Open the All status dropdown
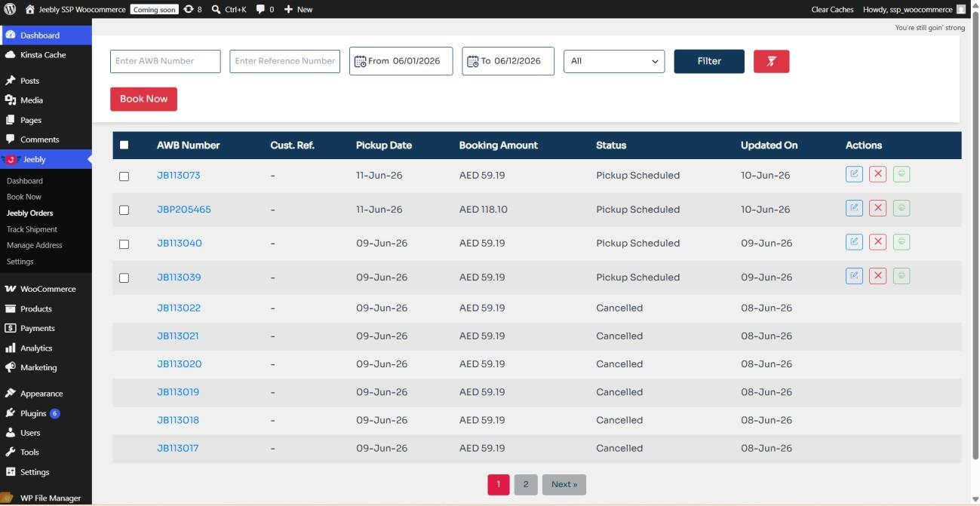The image size is (980, 506). 614,61
